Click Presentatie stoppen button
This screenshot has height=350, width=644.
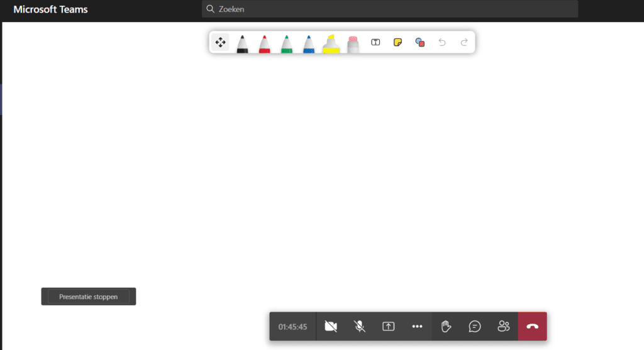coord(89,297)
